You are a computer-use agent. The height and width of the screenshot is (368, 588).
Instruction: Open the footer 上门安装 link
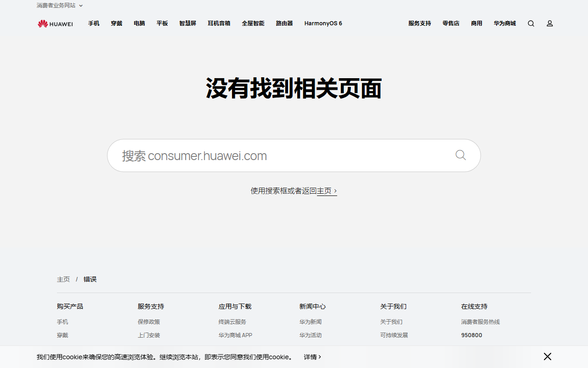pos(149,335)
